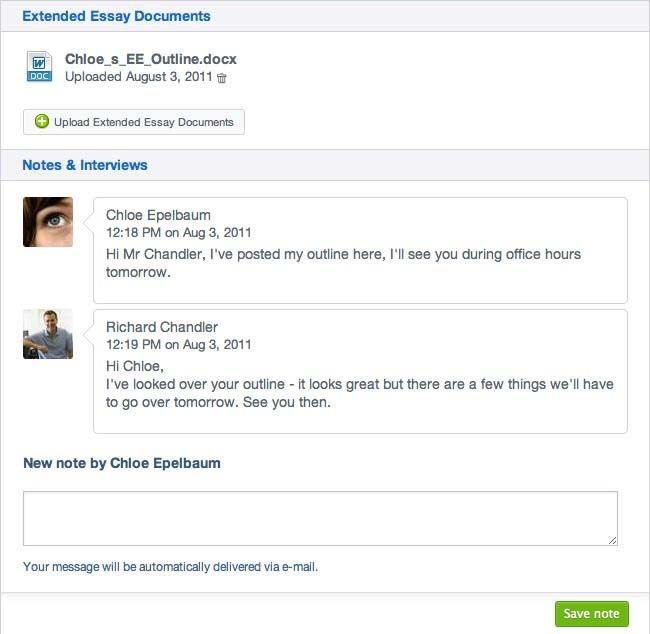The height and width of the screenshot is (634, 650).
Task: Select the Extended Essay Documents heading
Action: pyautogui.click(x=116, y=16)
